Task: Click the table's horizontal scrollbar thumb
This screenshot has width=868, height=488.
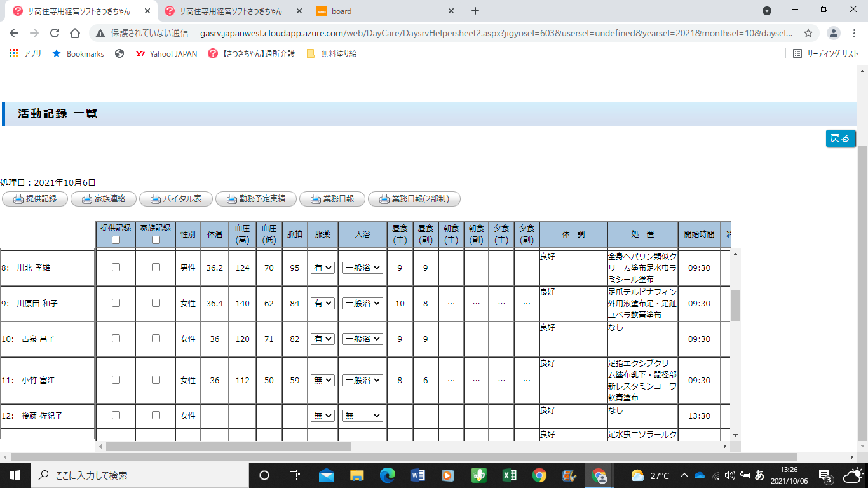Action: pyautogui.click(x=228, y=447)
